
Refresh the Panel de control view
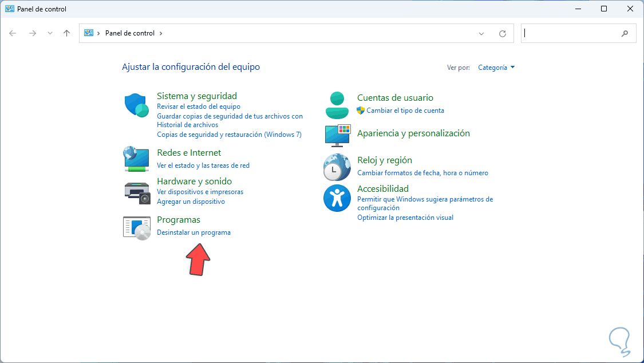(502, 34)
